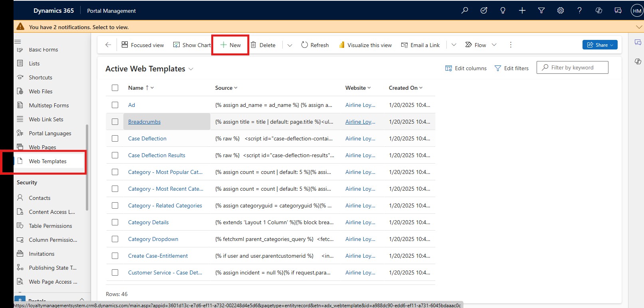Open the question mark help icon

tap(579, 11)
